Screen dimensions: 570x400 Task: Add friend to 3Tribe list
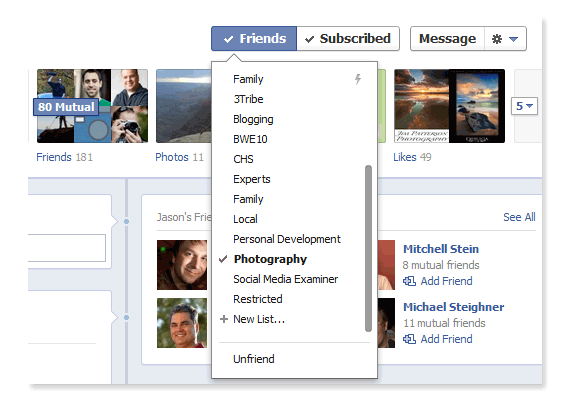(x=248, y=99)
